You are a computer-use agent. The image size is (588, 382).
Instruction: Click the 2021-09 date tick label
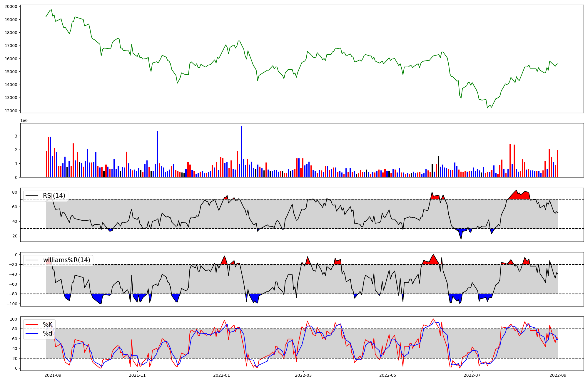click(53, 375)
